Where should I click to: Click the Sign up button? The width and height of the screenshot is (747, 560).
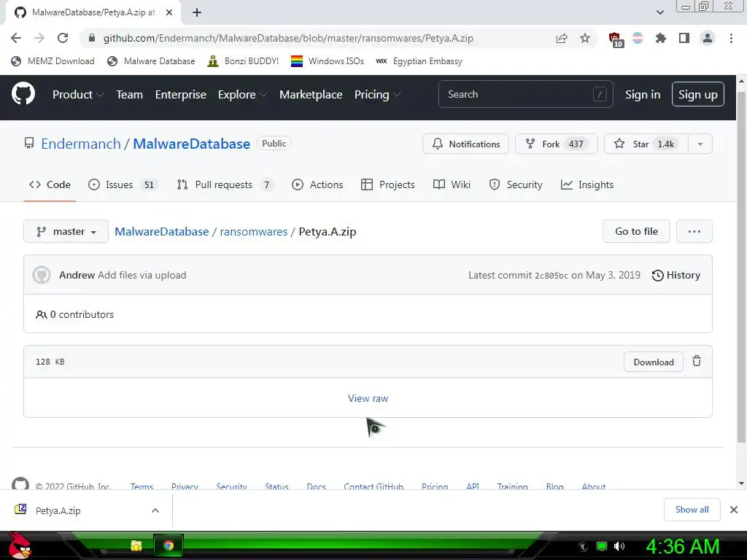tap(698, 94)
